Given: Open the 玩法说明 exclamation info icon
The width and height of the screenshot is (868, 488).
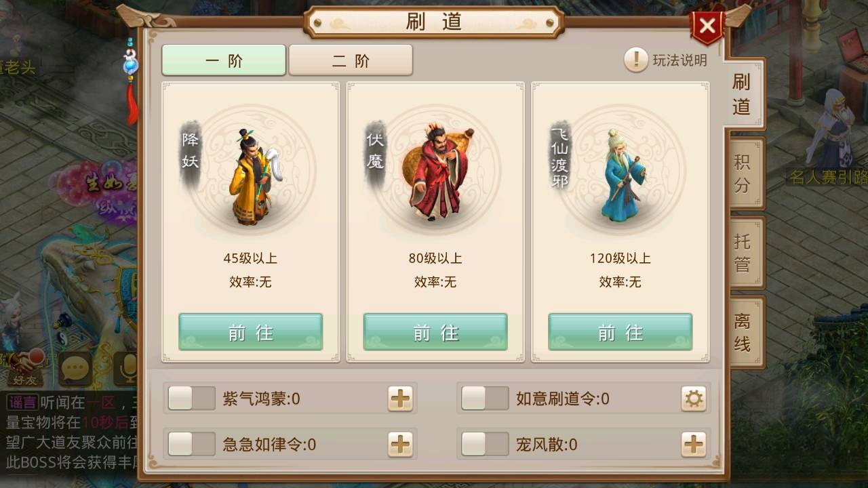Looking at the screenshot, I should (x=635, y=60).
